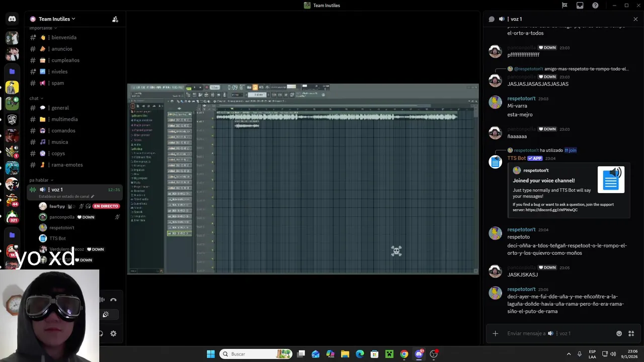Open the help question mark icon
The image size is (644, 362).
596,6
